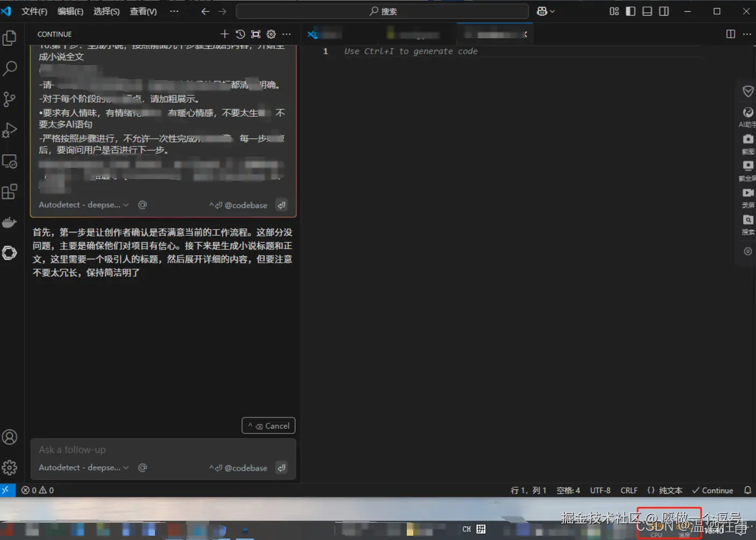Click 行 1, 列 1 cursor position
This screenshot has width=756, height=540.
coord(528,490)
